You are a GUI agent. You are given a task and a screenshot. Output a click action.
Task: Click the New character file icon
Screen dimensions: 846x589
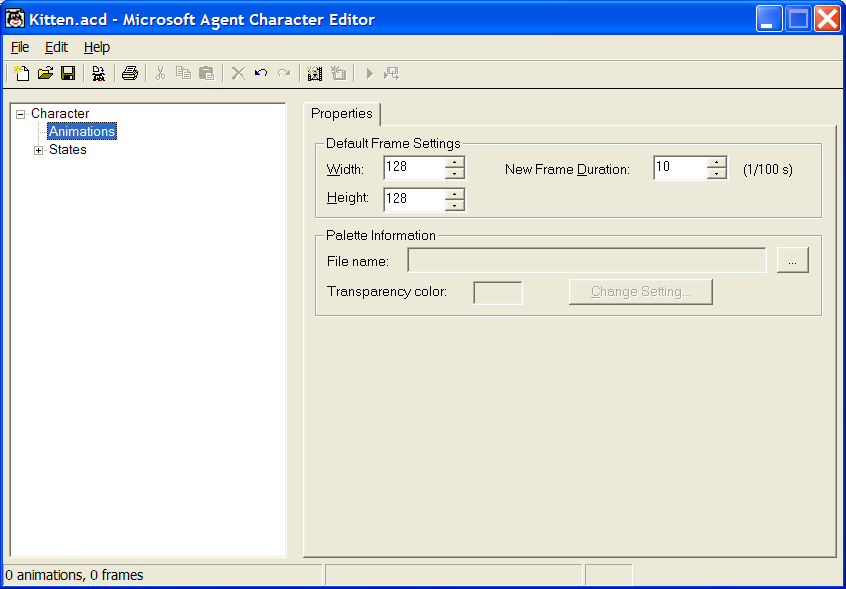pyautogui.click(x=22, y=73)
